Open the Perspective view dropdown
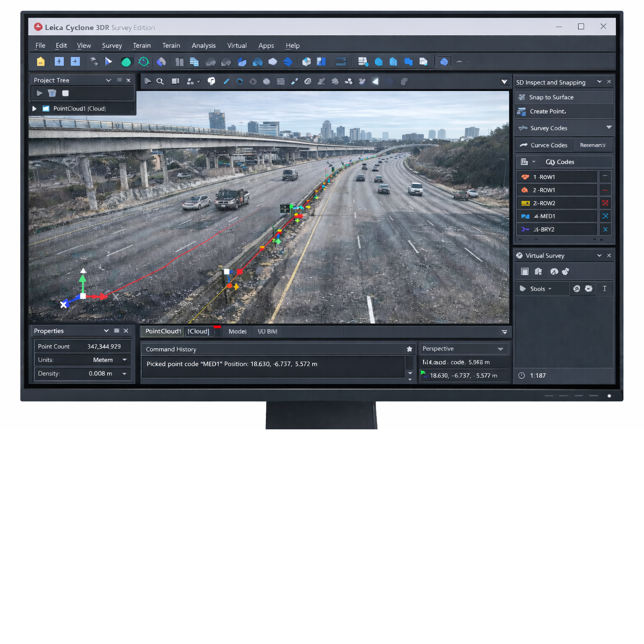The width and height of the screenshot is (644, 644). coord(500,349)
